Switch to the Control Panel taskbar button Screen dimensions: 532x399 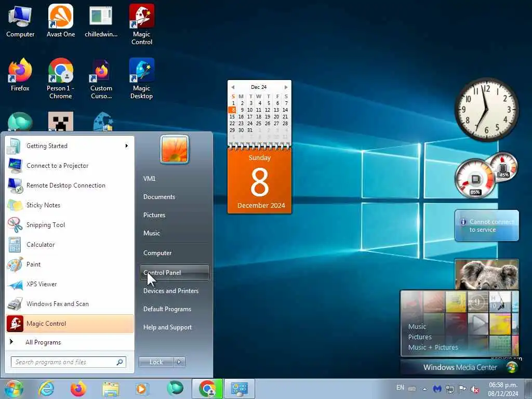coord(239,389)
